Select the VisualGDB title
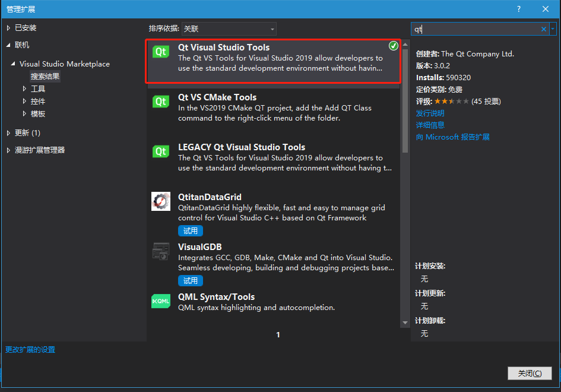This screenshot has width=561, height=392. coord(199,247)
